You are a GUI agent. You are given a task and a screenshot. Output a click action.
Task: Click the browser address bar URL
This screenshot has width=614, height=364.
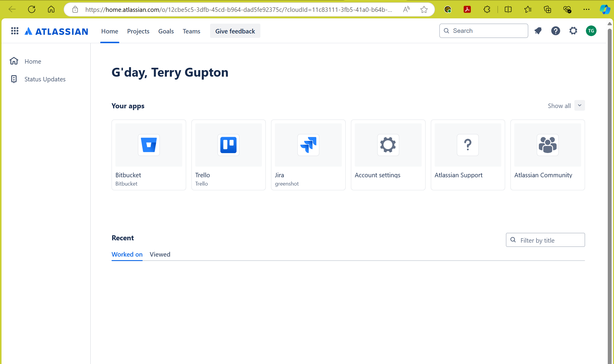(x=238, y=9)
